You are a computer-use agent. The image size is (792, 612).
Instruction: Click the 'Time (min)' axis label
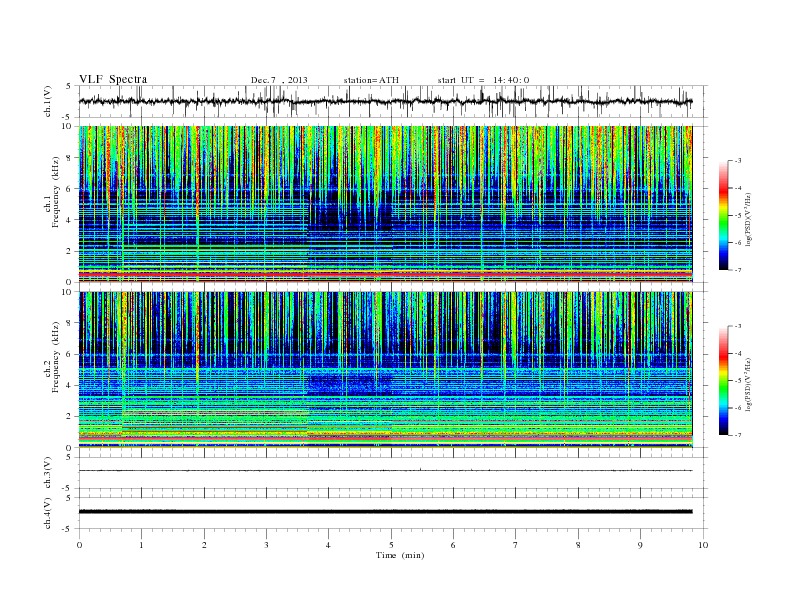pos(400,555)
